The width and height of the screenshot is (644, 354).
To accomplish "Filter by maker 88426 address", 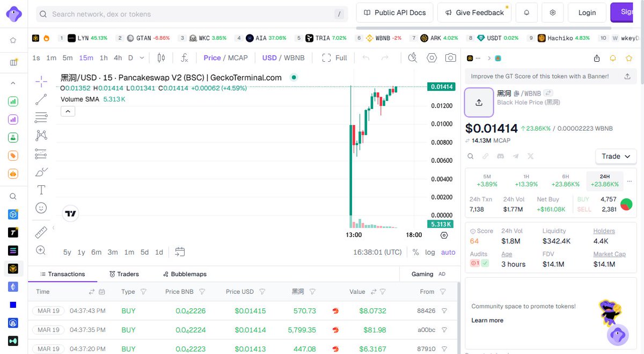I will 444,310.
